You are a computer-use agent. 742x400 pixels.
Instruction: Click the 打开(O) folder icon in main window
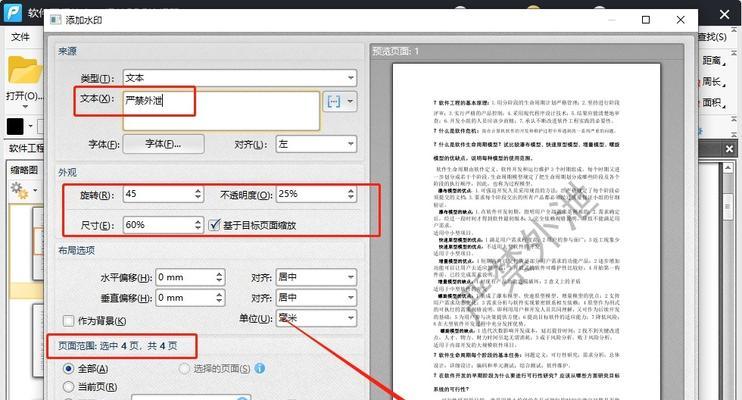tap(25, 70)
